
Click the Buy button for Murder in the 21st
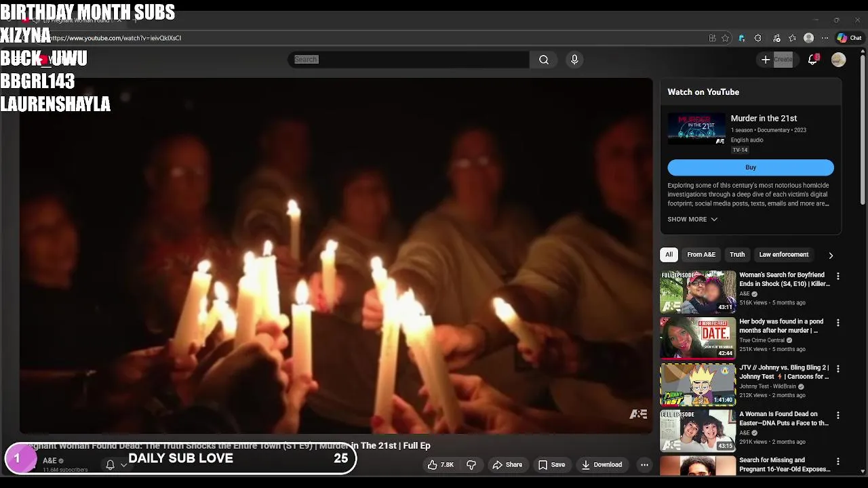pyautogui.click(x=751, y=167)
